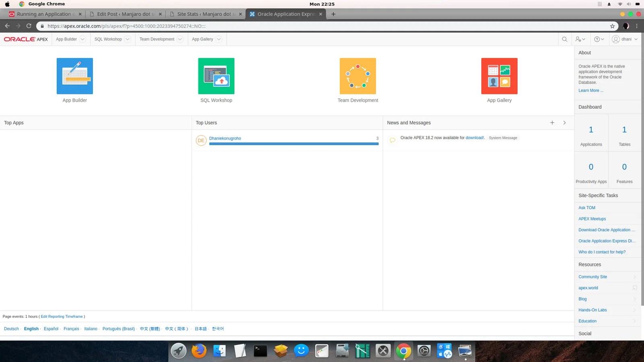Click the DE user avatar badge
Image resolution: width=644 pixels, height=362 pixels.
201,140
